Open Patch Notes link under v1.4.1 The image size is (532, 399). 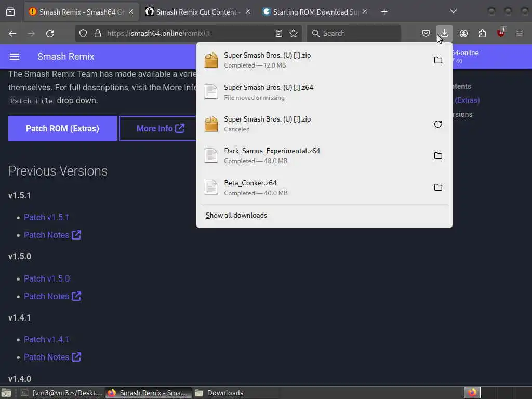tap(52, 357)
